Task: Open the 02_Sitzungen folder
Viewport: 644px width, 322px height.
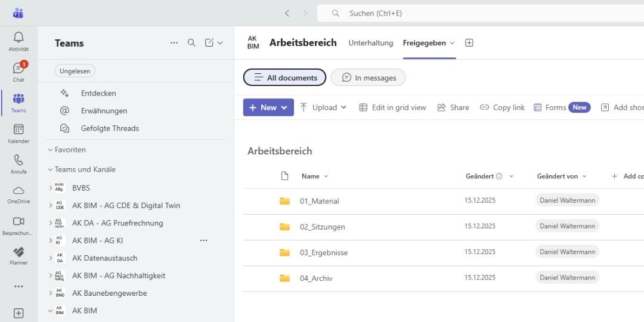Action: [x=323, y=227]
